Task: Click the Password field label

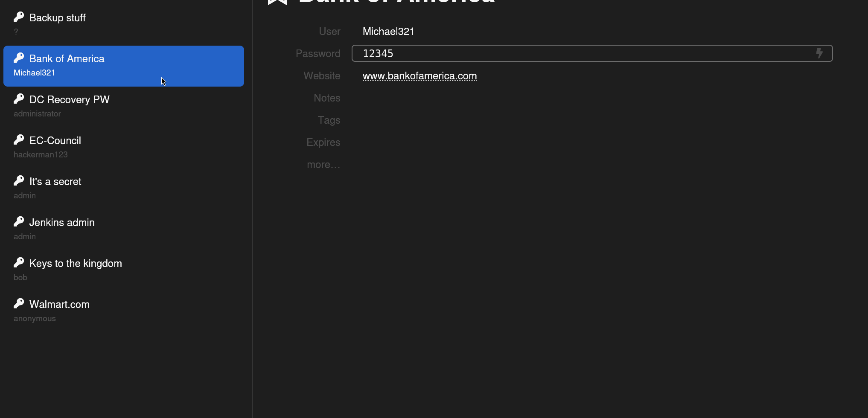Action: (x=318, y=54)
